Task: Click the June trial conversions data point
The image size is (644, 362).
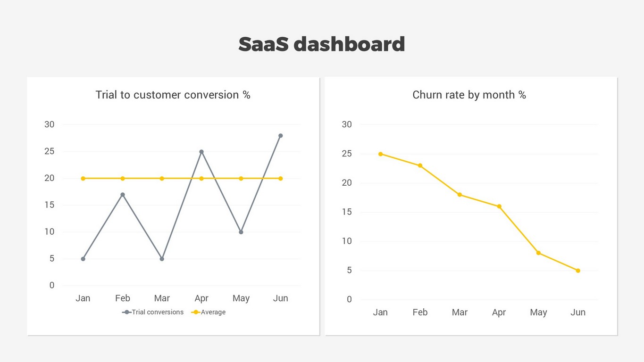Action: (280, 136)
